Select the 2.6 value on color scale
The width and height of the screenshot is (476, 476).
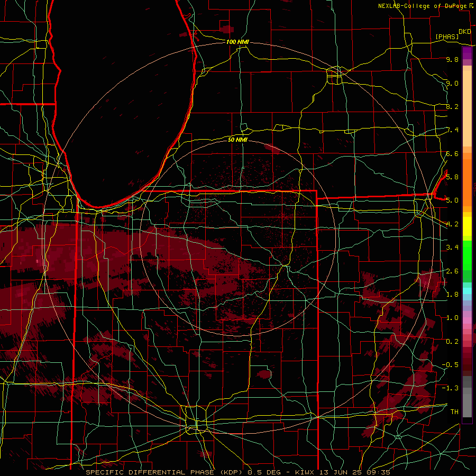(452, 271)
